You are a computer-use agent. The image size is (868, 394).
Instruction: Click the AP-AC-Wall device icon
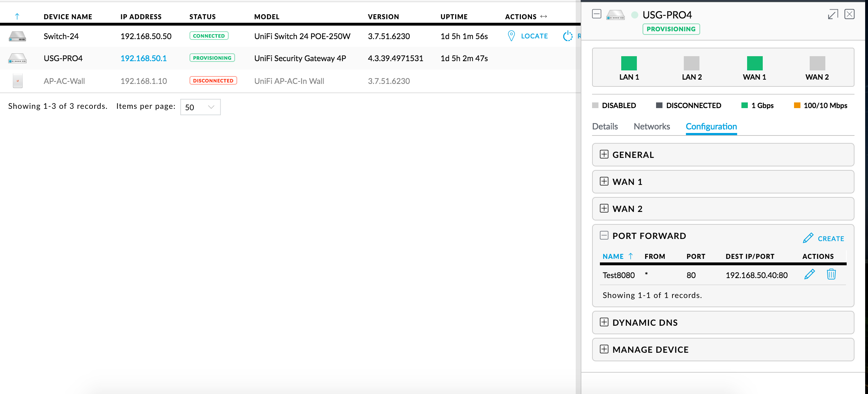tap(17, 81)
